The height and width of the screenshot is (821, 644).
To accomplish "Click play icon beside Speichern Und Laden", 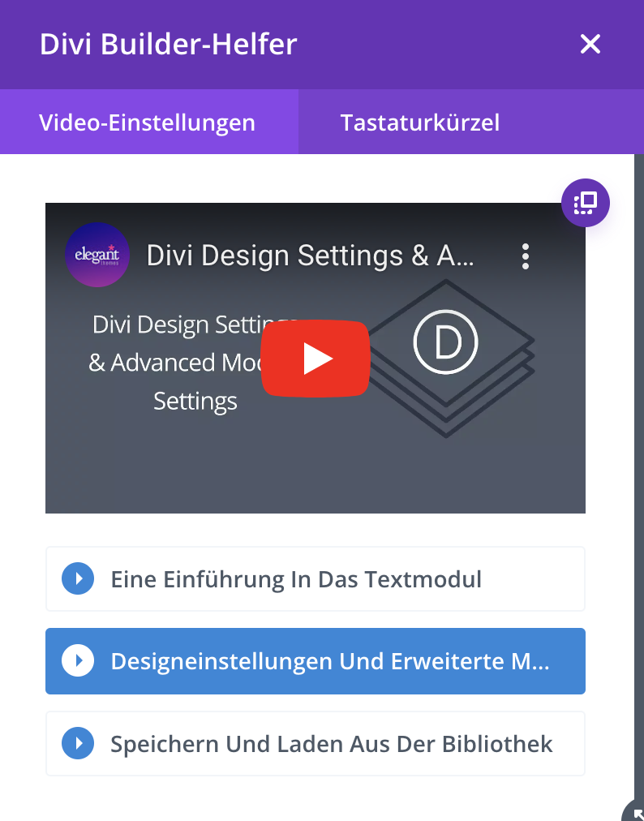I will tap(78, 743).
